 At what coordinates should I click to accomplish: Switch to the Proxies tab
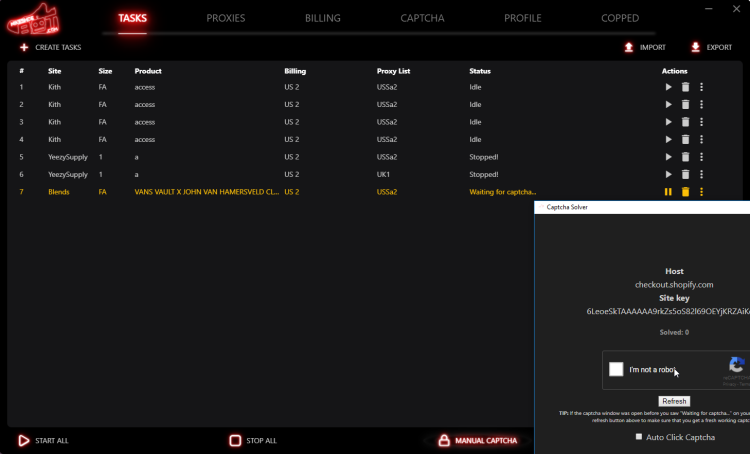[225, 18]
